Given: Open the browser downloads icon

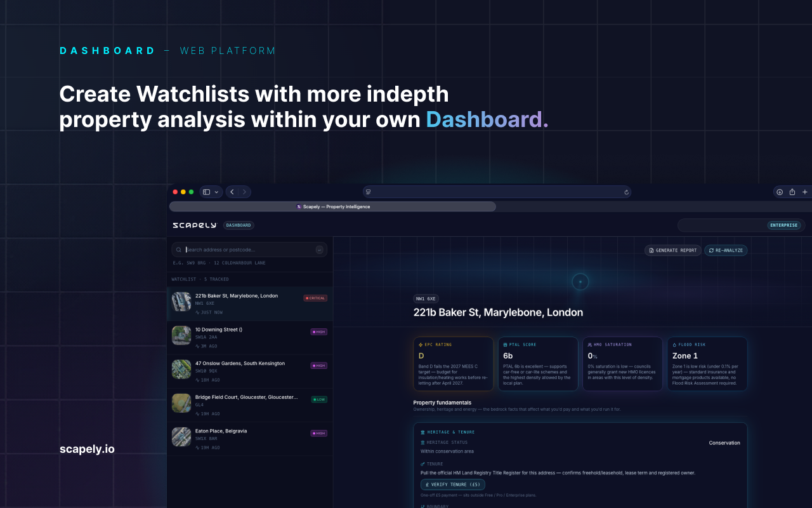Looking at the screenshot, I should [780, 192].
